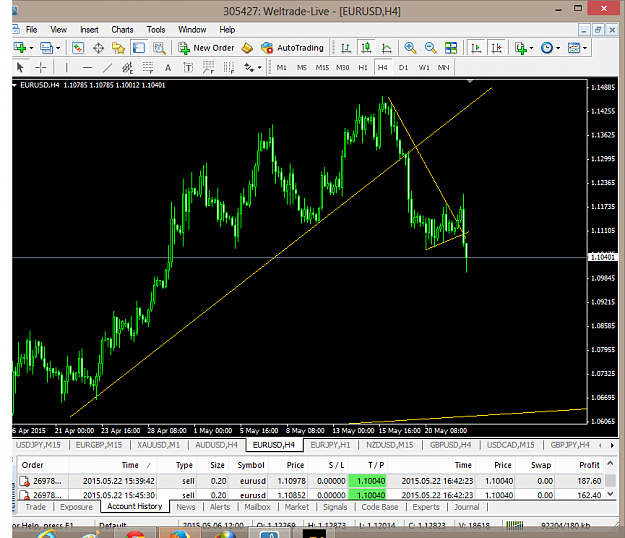Select the cycle lines tool
This screenshot has width=625, height=538.
click(229, 68)
